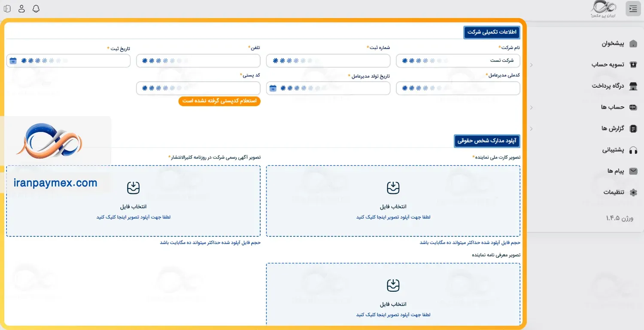Click the تاریخ ثبت date field

coord(68,61)
